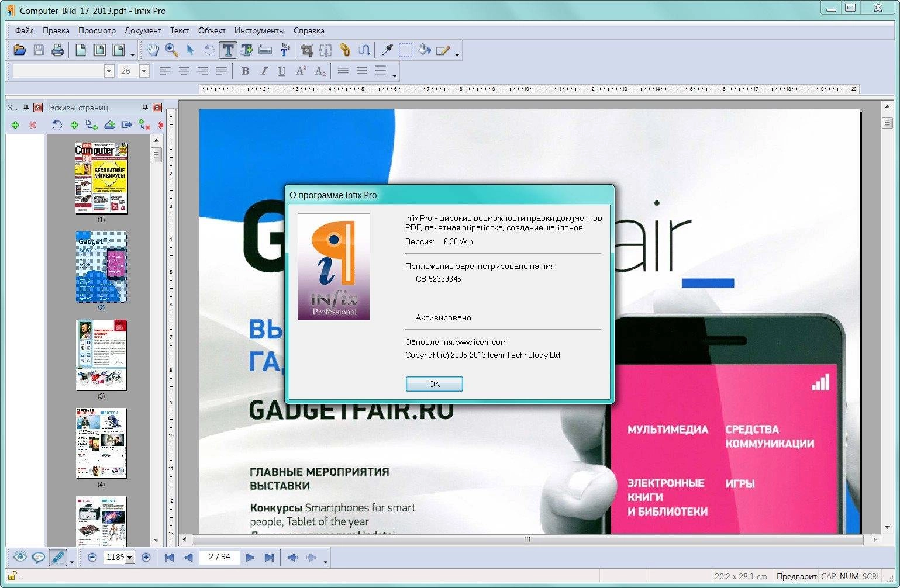Select the Eyedropper tool
Screen dimensions: 900x588
[387, 50]
